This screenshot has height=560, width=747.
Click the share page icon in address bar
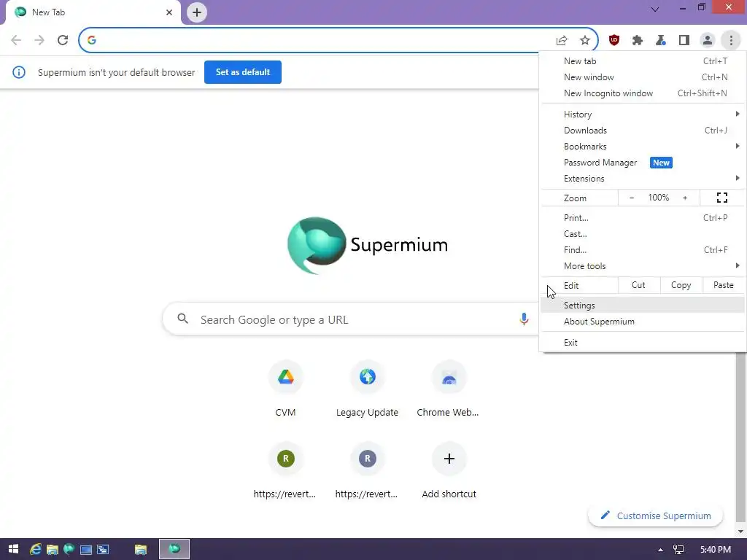tap(562, 41)
